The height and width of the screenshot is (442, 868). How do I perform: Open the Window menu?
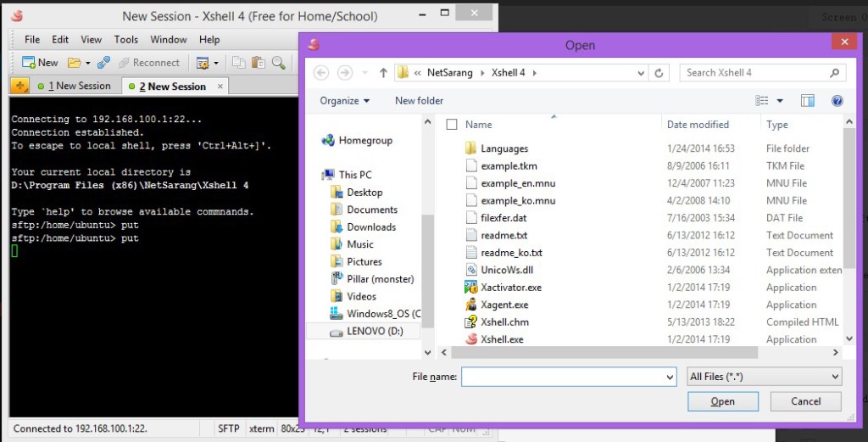(x=169, y=39)
